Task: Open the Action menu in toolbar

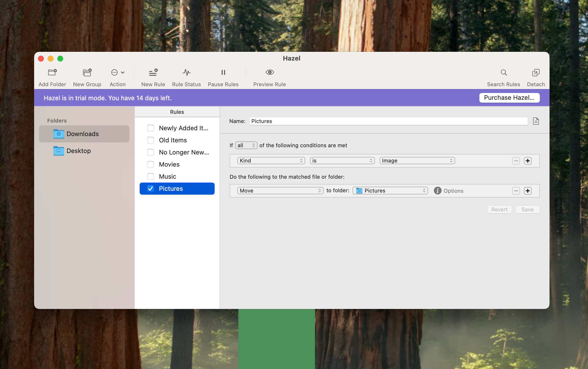Action: click(x=118, y=72)
